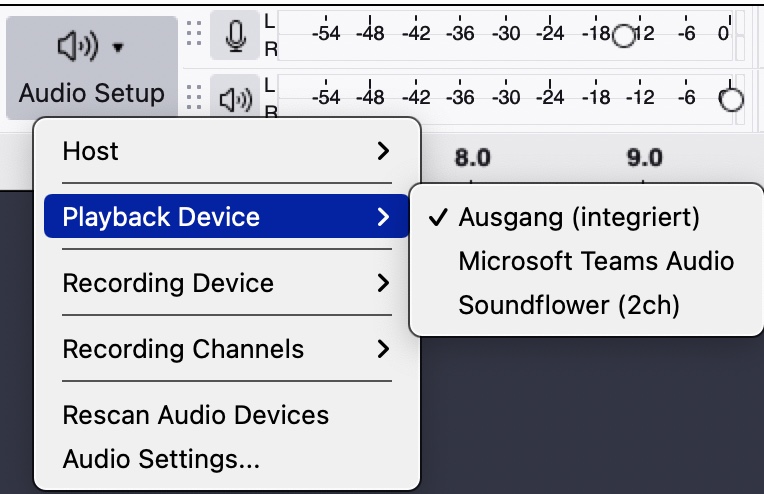Click the 9.0 mark on the timeline ruler

pyautogui.click(x=644, y=157)
